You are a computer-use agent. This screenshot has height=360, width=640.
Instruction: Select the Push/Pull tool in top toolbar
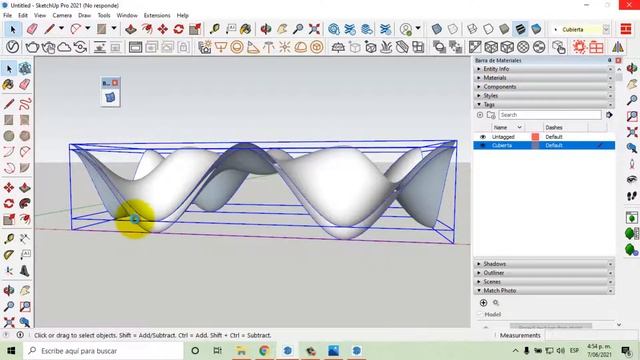point(131,29)
